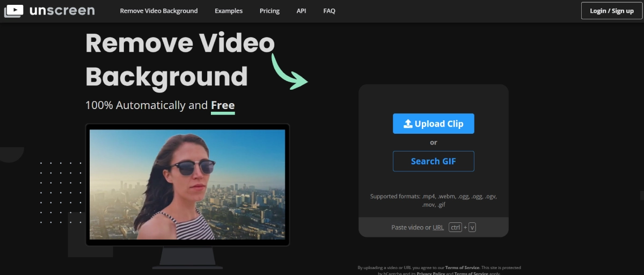Click the v key badge
This screenshot has height=275, width=644.
(x=472, y=227)
